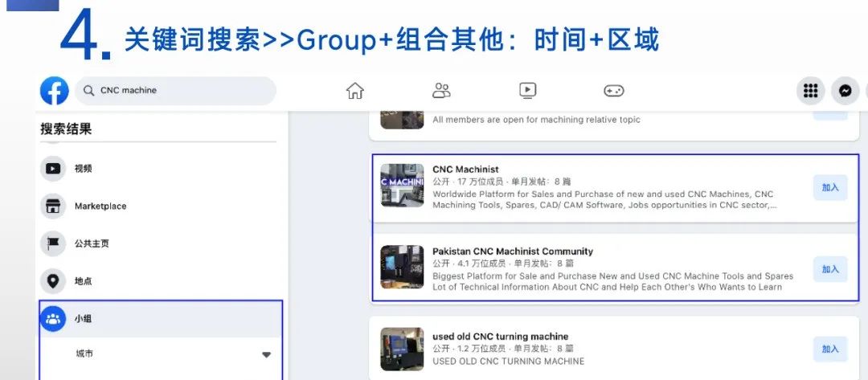Click the 'Worldwide Platform for Sales' description
868x380 pixels.
tap(604, 200)
